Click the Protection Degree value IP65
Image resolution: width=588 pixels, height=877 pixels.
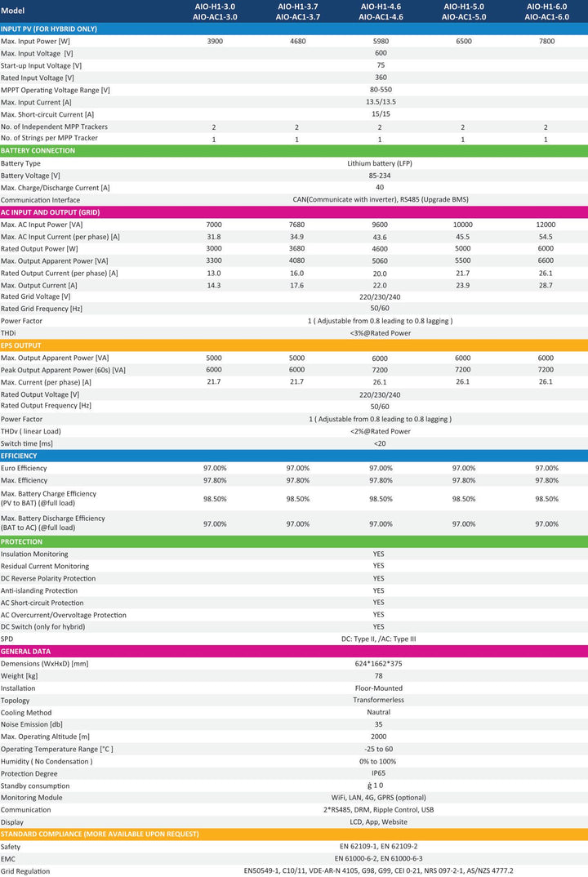coord(379,773)
